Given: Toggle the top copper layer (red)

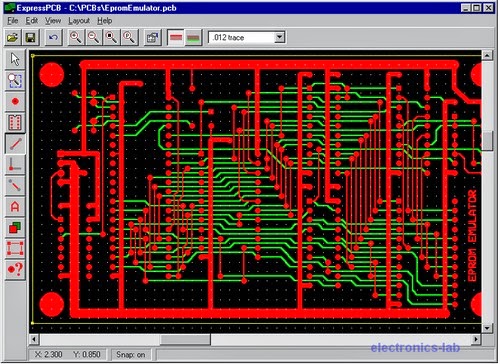Looking at the screenshot, I should pyautogui.click(x=176, y=37).
